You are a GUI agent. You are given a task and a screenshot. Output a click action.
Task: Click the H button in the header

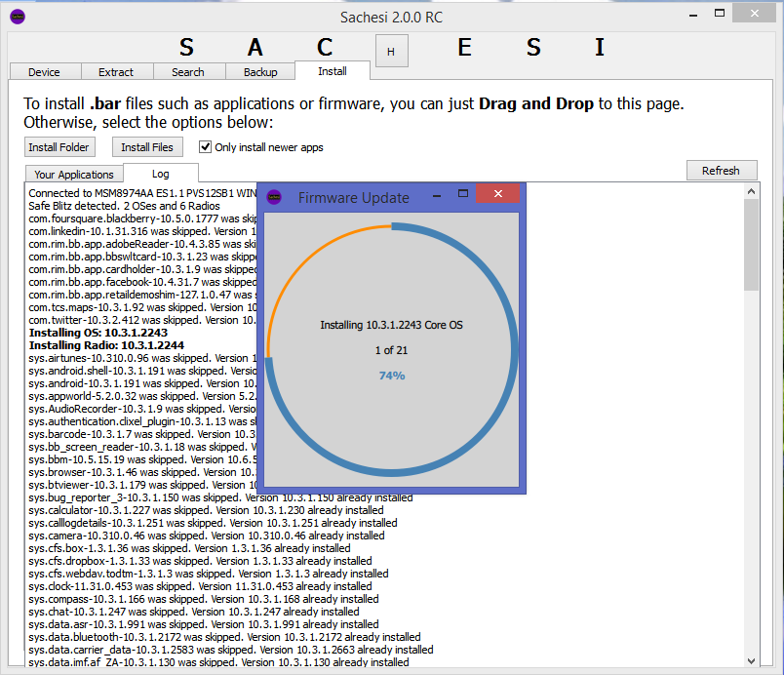(391, 51)
